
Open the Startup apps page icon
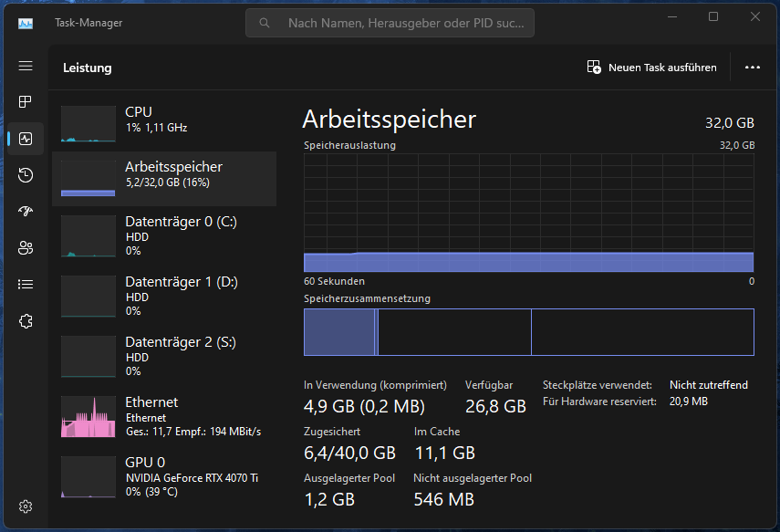[x=26, y=212]
